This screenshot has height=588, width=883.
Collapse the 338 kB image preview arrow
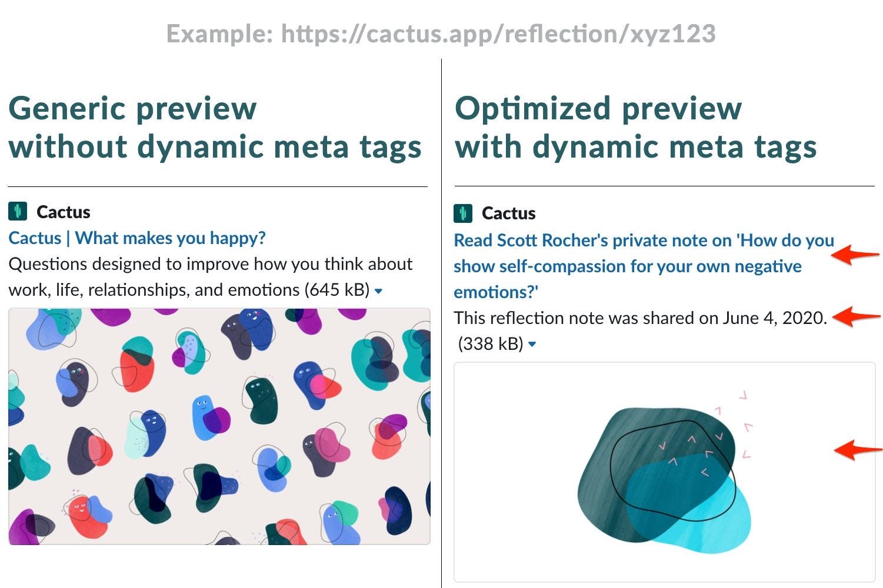532,345
